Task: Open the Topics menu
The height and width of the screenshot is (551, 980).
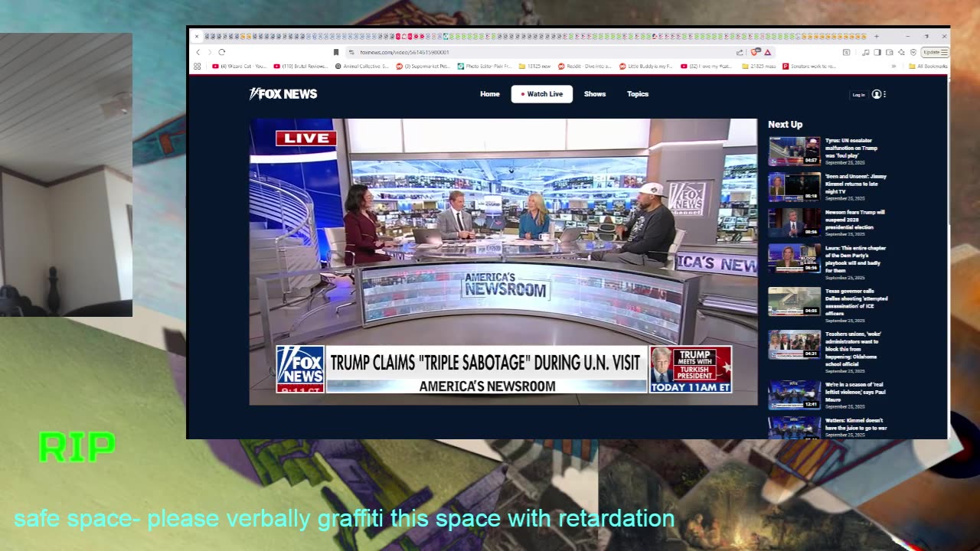Action: click(x=638, y=94)
